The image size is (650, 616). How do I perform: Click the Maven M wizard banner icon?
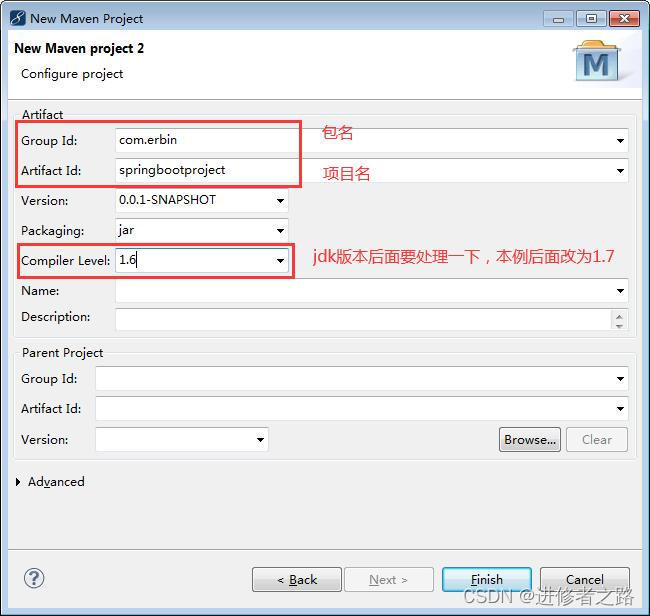coord(596,61)
